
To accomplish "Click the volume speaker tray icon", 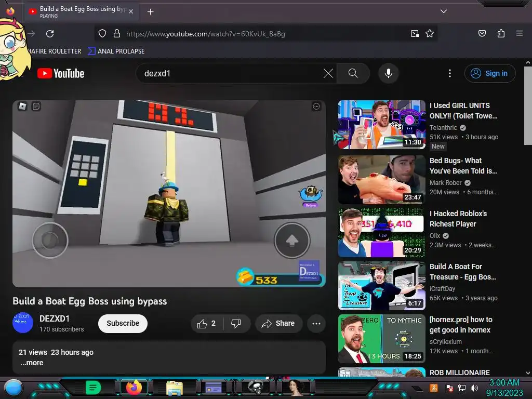I will 474,388.
